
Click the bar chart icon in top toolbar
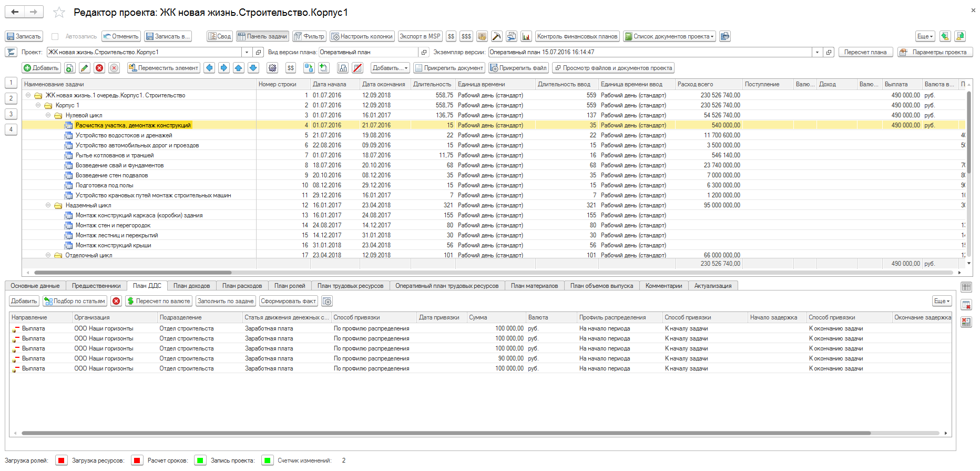click(x=526, y=36)
